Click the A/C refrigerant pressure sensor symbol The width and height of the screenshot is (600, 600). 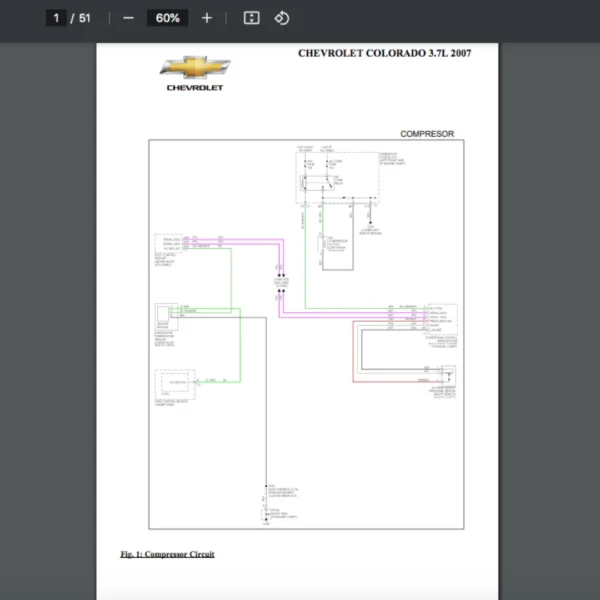[447, 375]
